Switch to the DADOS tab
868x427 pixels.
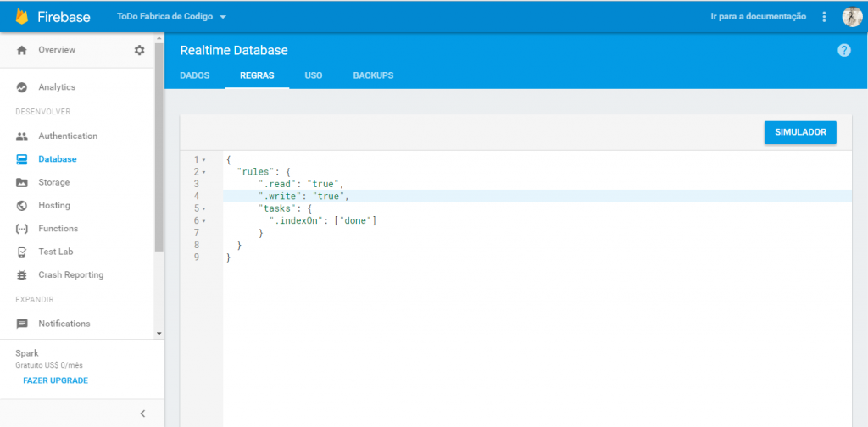[194, 75]
